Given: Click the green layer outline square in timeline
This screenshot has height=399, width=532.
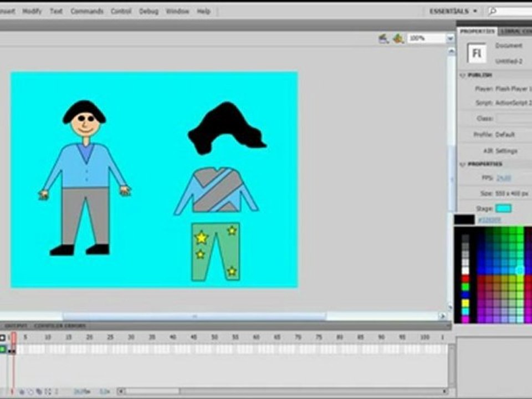Looking at the screenshot, I should 3,349.
